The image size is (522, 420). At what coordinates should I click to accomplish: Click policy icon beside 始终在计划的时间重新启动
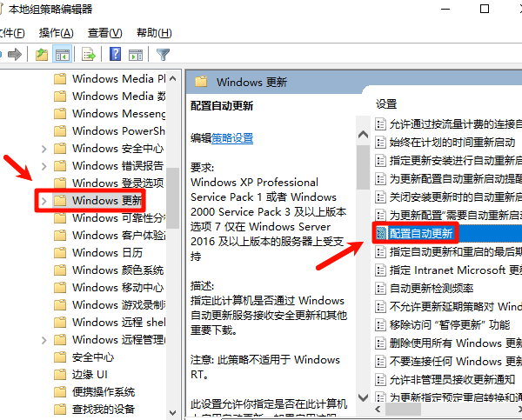380,143
